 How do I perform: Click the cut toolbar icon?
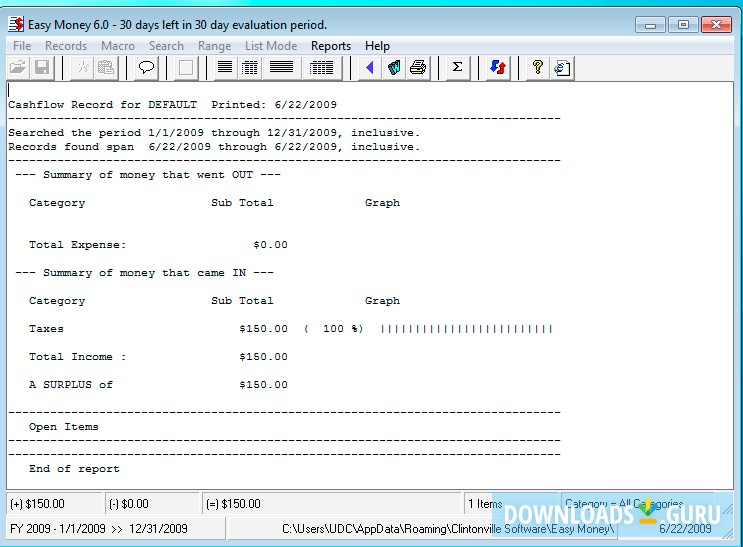point(83,67)
